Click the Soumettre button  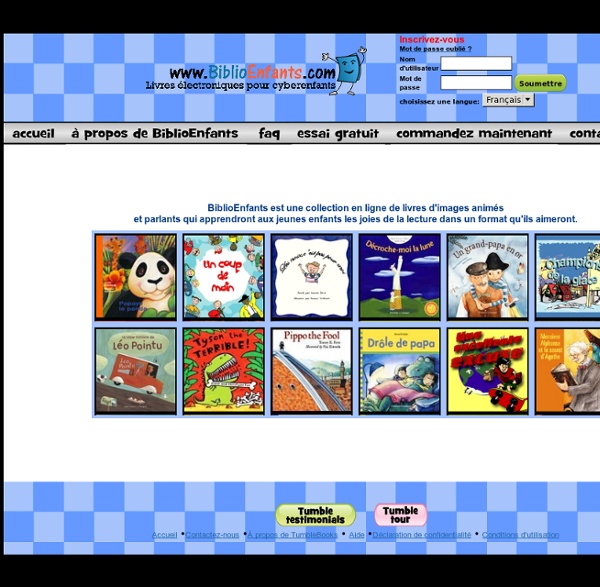pos(540,83)
